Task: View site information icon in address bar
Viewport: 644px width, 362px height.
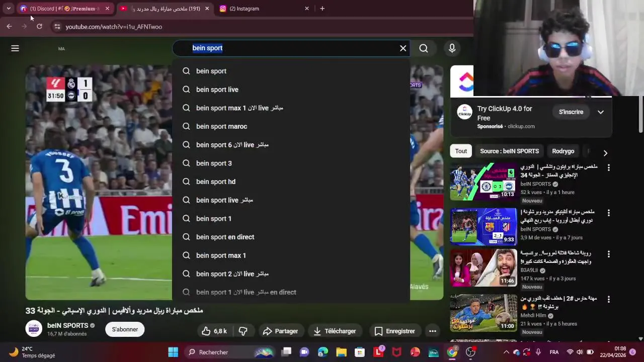Action: pyautogui.click(x=57, y=27)
